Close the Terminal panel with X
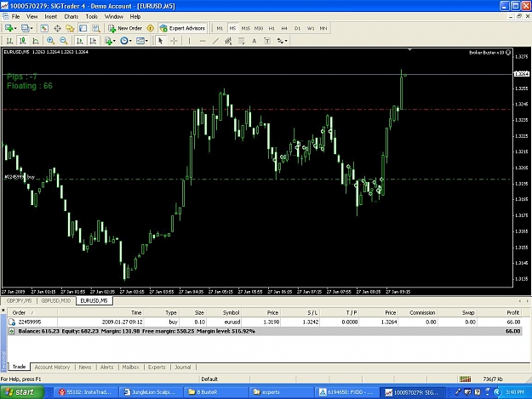The image size is (532, 399). (x=3, y=311)
